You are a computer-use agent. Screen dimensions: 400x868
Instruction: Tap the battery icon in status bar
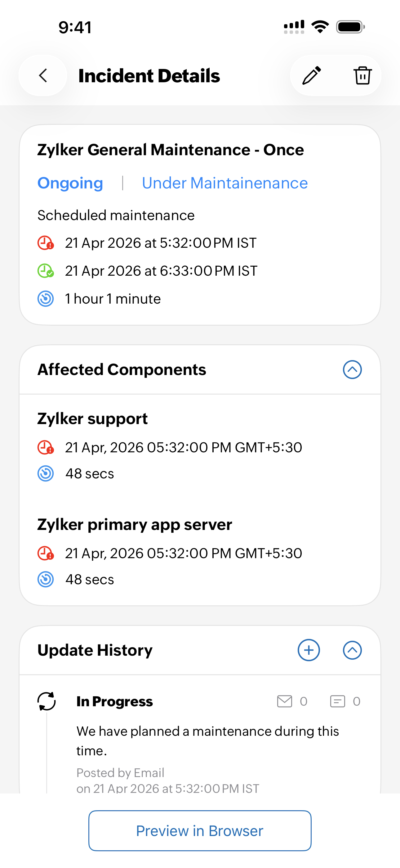pyautogui.click(x=350, y=27)
